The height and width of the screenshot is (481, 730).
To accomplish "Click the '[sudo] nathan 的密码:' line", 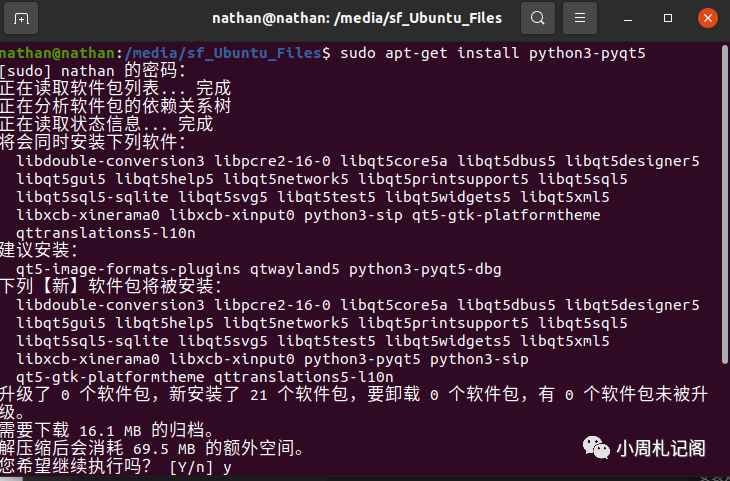I will 93,71.
